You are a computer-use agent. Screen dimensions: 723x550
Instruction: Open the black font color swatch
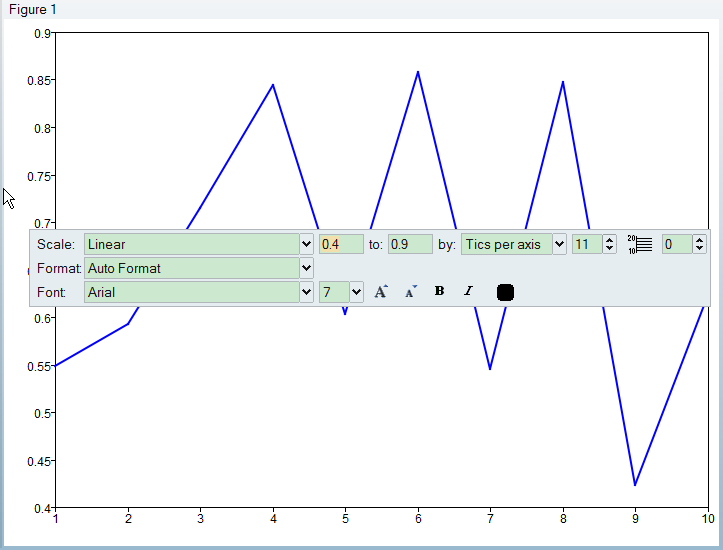505,292
